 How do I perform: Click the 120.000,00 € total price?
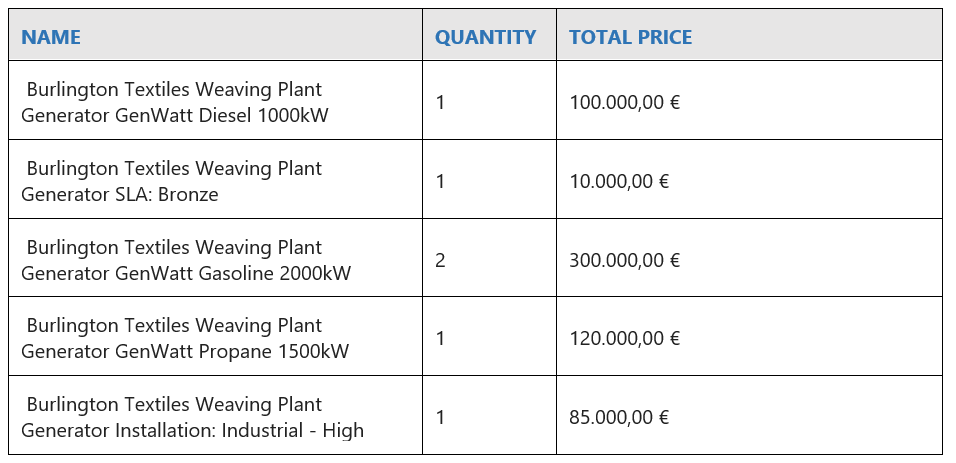[x=624, y=338]
